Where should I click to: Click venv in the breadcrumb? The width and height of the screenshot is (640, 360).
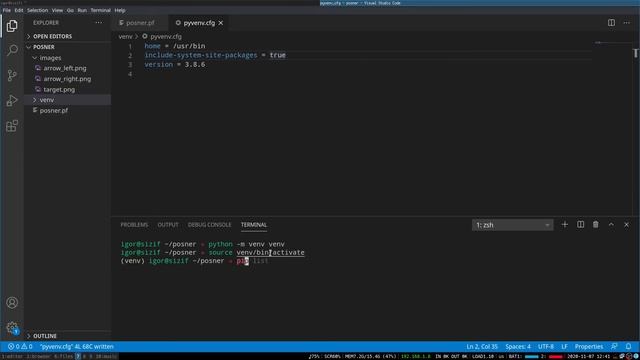[x=125, y=36]
